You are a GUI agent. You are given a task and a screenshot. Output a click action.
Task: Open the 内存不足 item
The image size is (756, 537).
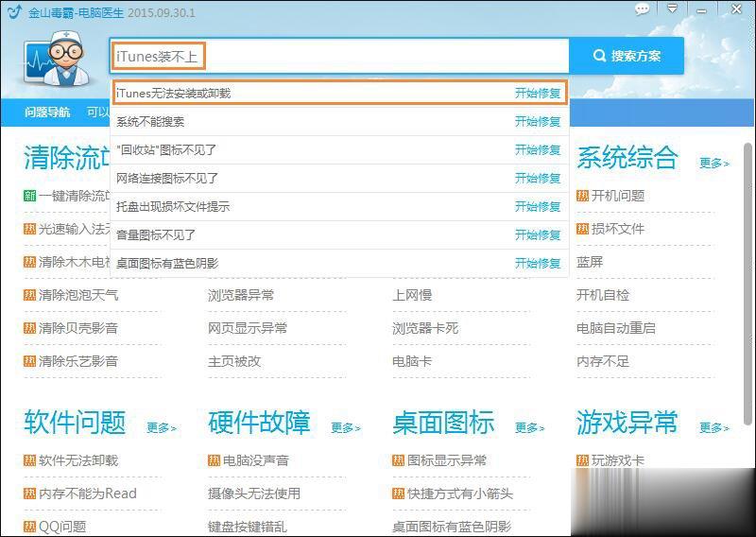[x=603, y=361]
